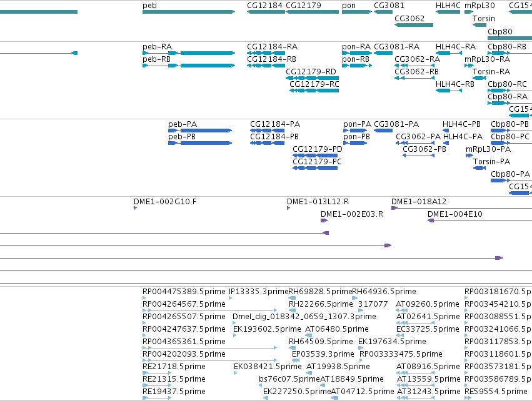The height and width of the screenshot is (401, 532).
Task: Click the 317077 feature label
Action: pyautogui.click(x=373, y=304)
